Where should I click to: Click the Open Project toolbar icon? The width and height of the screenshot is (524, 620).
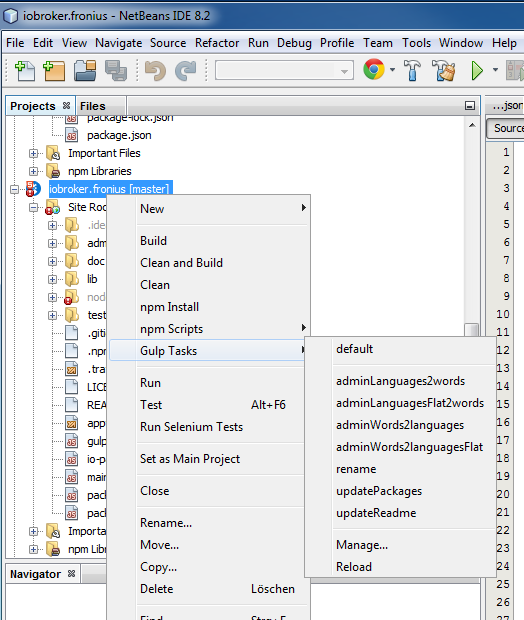tap(85, 71)
